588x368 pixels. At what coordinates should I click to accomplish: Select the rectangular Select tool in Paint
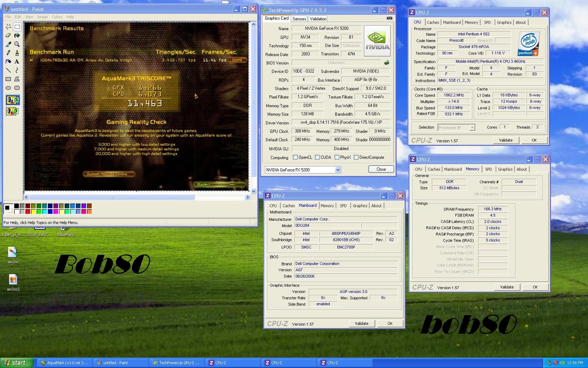17,27
